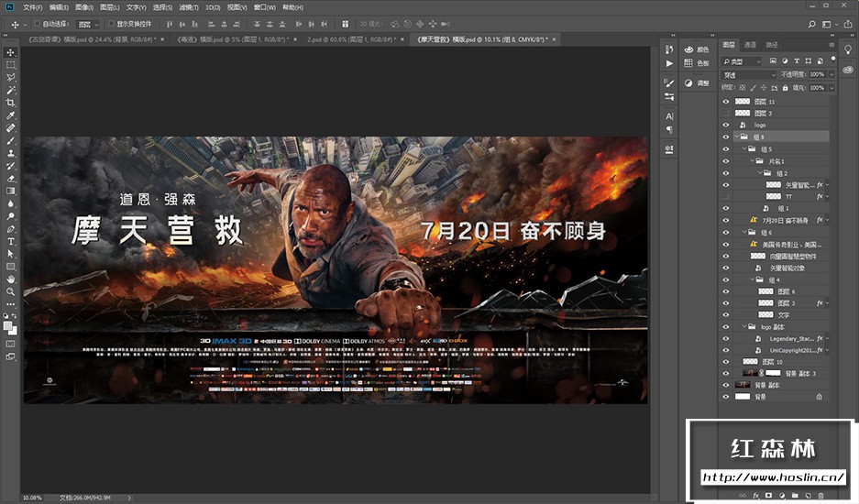
Task: Toggle the 自动选择 checkbox
Action: 38,24
